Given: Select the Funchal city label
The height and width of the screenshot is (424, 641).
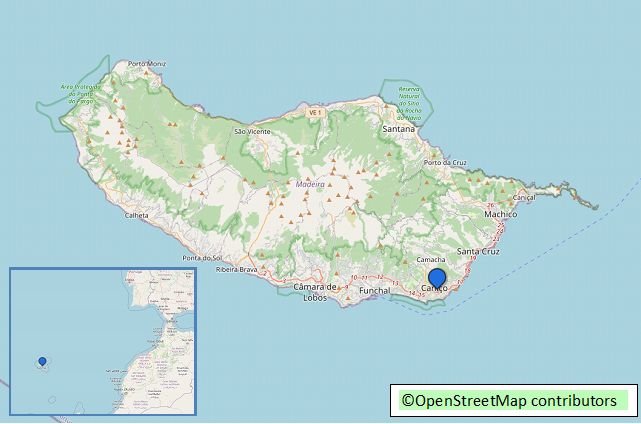Looking at the screenshot, I should (374, 290).
